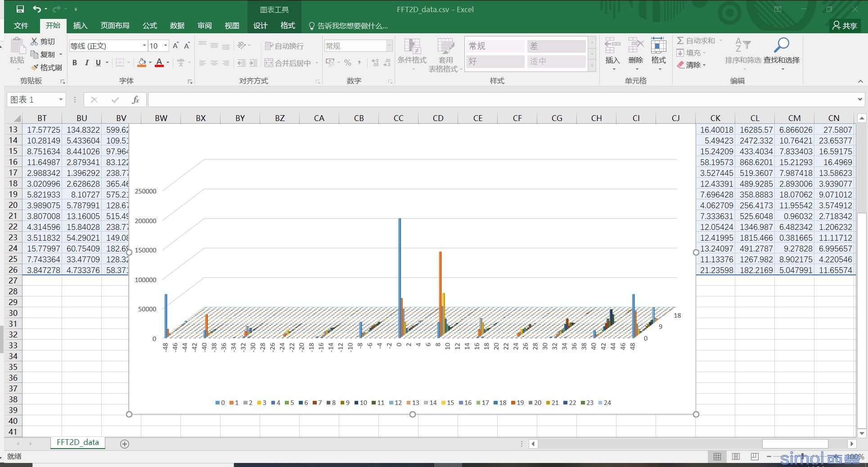Viewport: 868px width, 467px height.
Task: Copy selection with the copy icon
Action: point(35,54)
